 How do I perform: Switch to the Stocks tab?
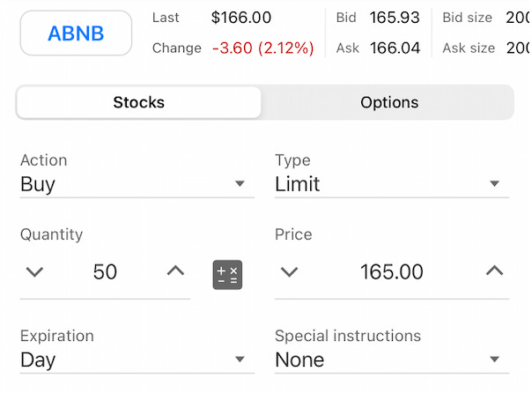click(x=139, y=102)
